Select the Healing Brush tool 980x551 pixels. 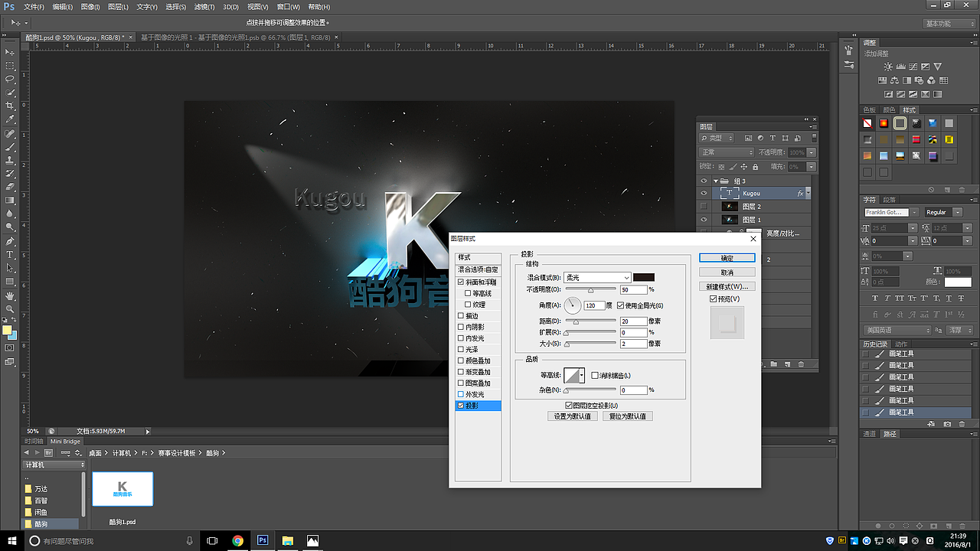pyautogui.click(x=10, y=133)
